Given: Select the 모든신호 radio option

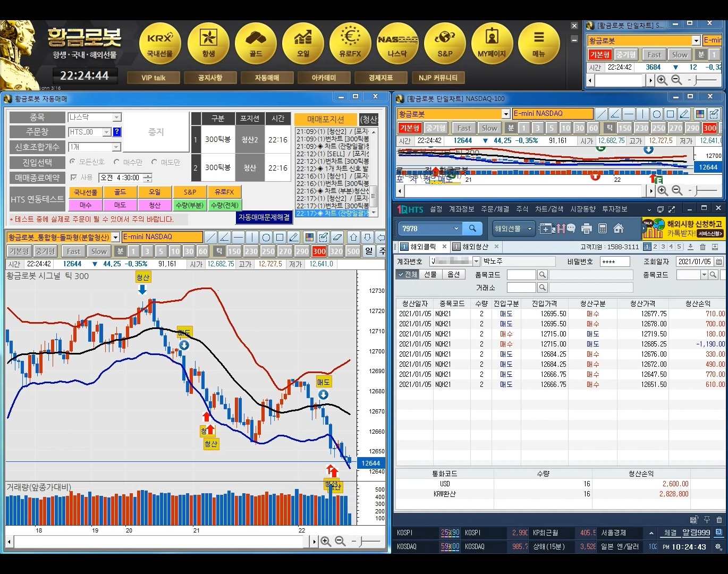Looking at the screenshot, I should pyautogui.click(x=73, y=162).
